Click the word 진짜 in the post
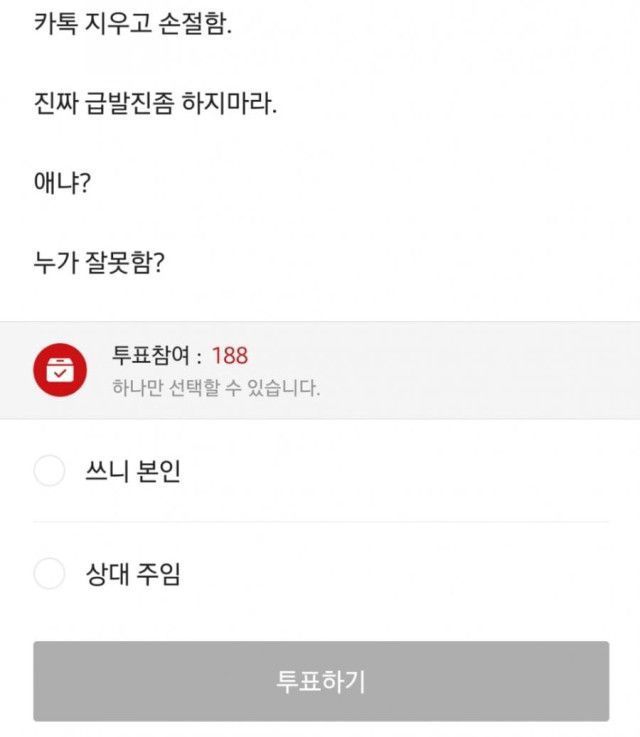 [55, 104]
